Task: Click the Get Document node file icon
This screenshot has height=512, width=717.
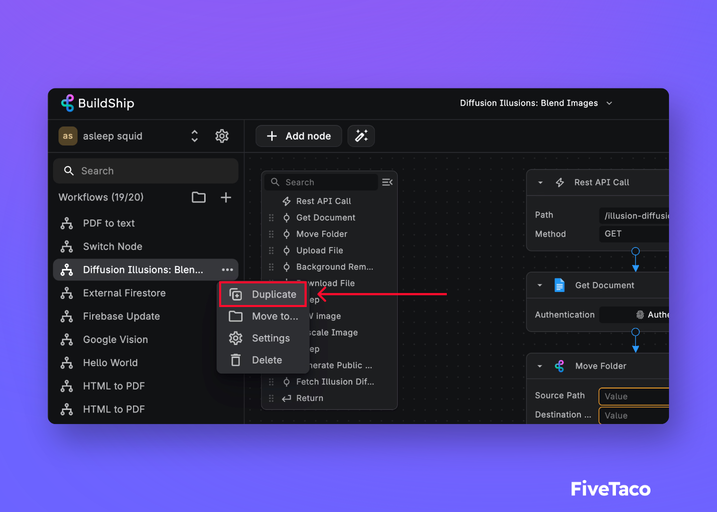Action: 560,285
